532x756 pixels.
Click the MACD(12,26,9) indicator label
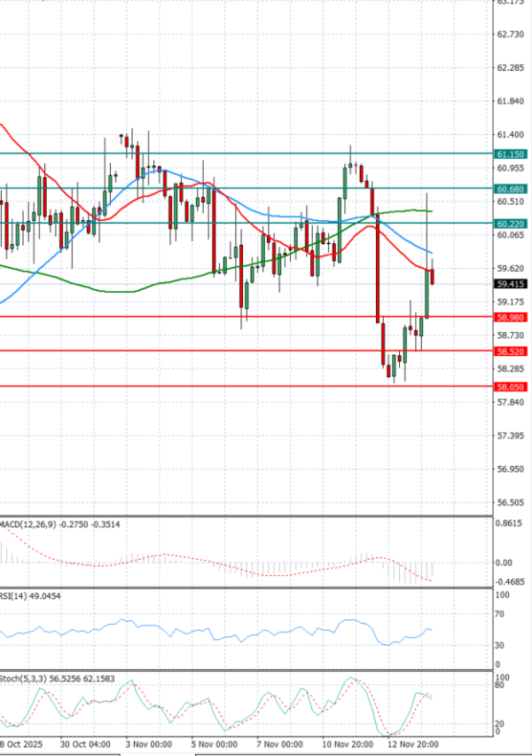pos(27,525)
